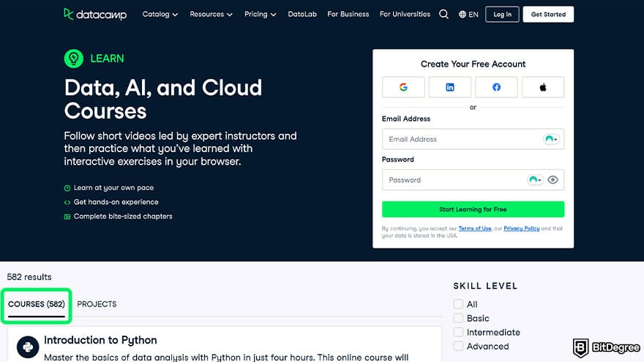
Task: Open the Terms of Use link
Action: click(x=475, y=229)
